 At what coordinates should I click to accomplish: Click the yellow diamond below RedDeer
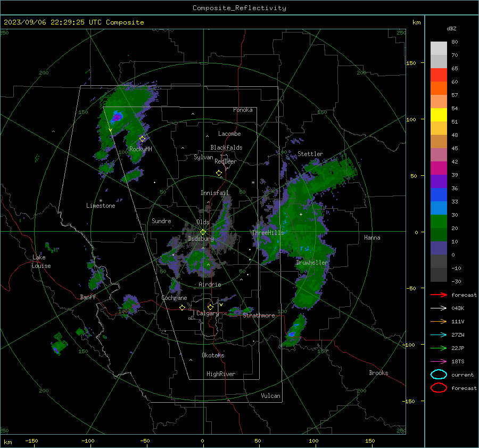pos(219,173)
